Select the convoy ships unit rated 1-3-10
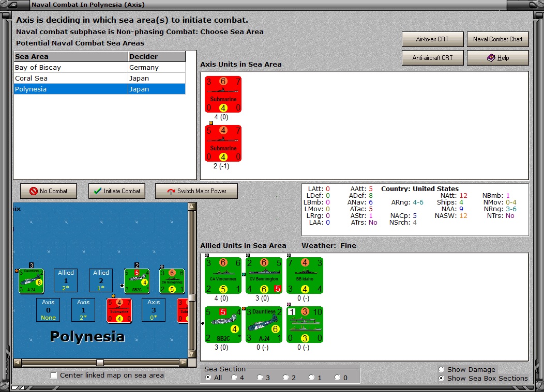 point(305,324)
